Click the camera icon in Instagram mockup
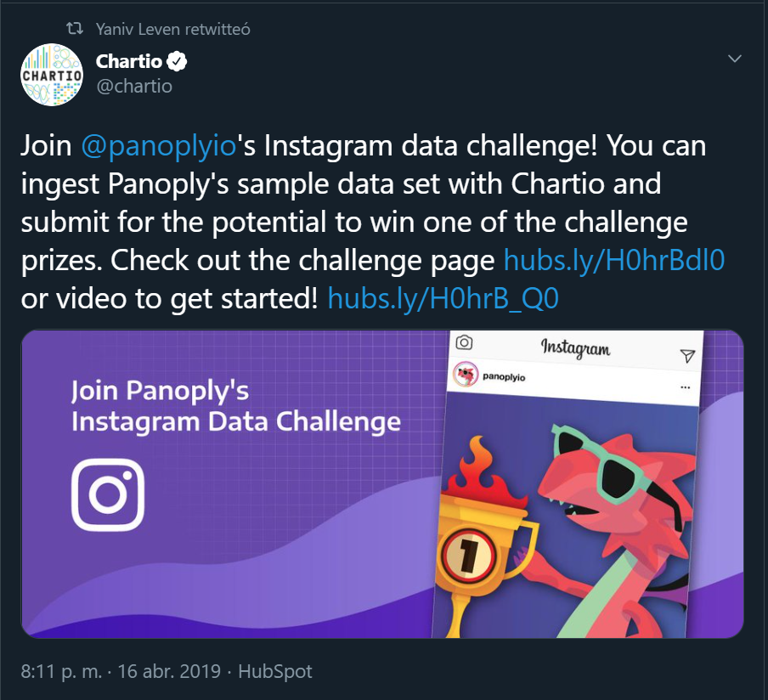The width and height of the screenshot is (768, 700). coord(464,343)
